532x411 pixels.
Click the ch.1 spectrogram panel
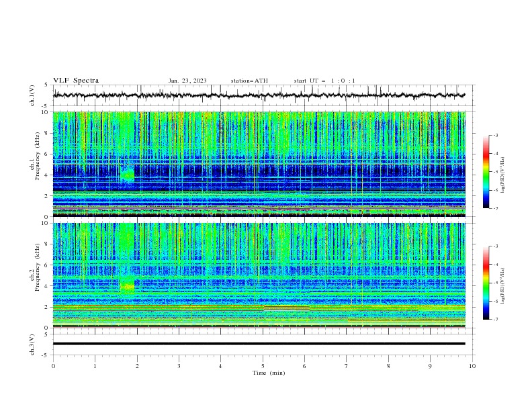(x=259, y=164)
